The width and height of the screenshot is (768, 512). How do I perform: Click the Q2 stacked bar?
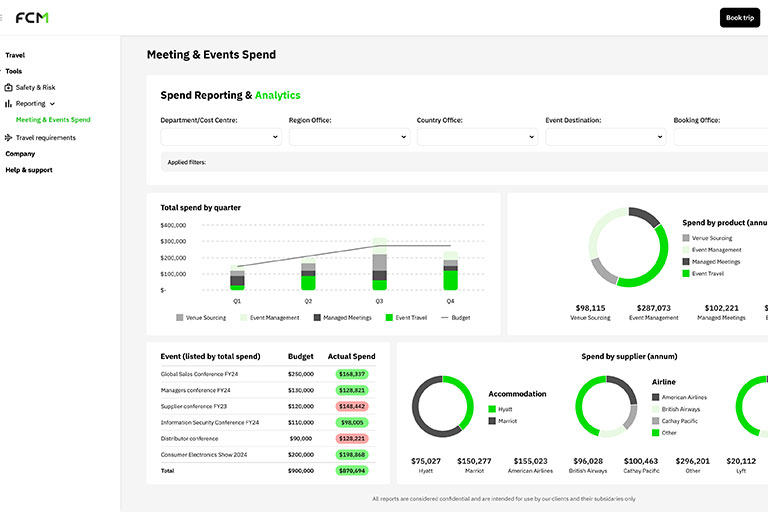click(308, 274)
